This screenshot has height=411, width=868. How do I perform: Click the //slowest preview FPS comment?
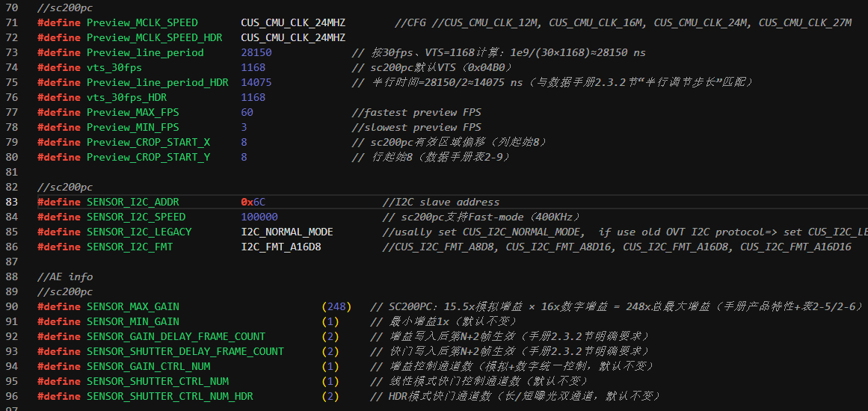click(416, 127)
